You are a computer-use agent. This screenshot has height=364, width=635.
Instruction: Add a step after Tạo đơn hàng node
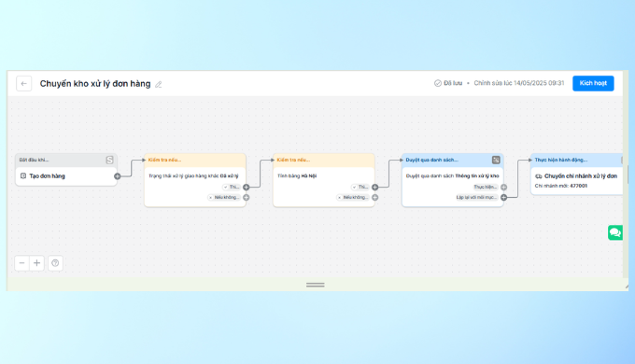tap(117, 176)
